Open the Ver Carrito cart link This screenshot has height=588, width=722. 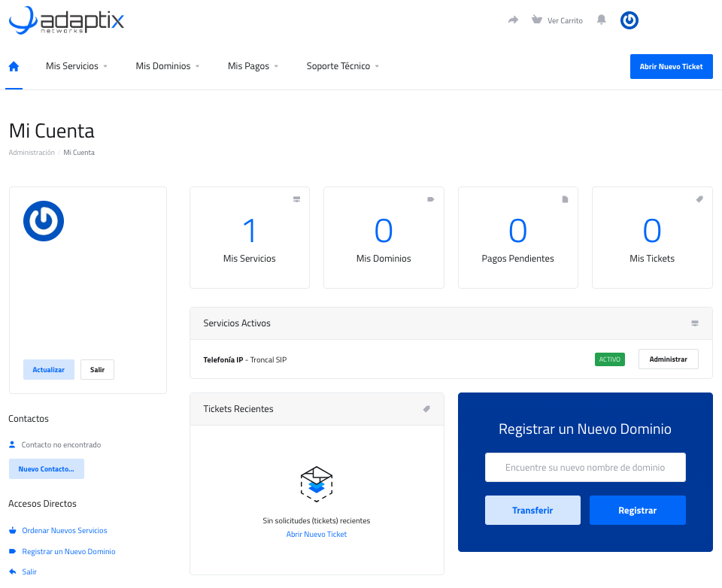click(x=557, y=20)
